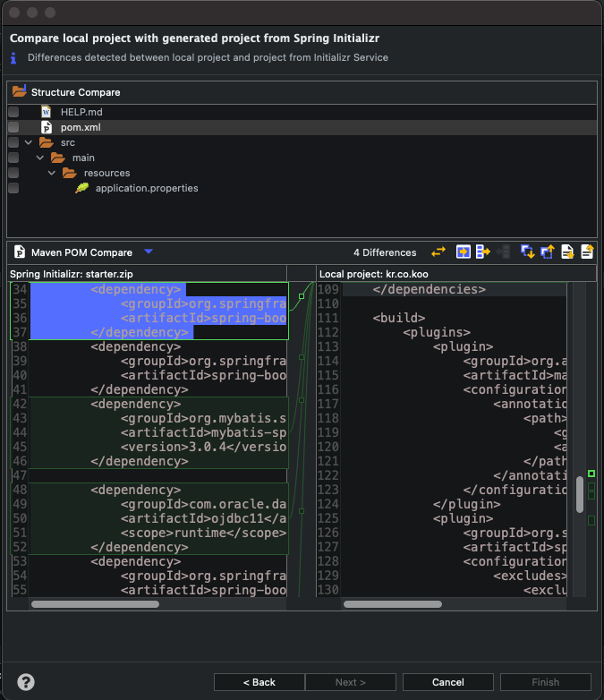Select the HELP.md row

coord(302,112)
